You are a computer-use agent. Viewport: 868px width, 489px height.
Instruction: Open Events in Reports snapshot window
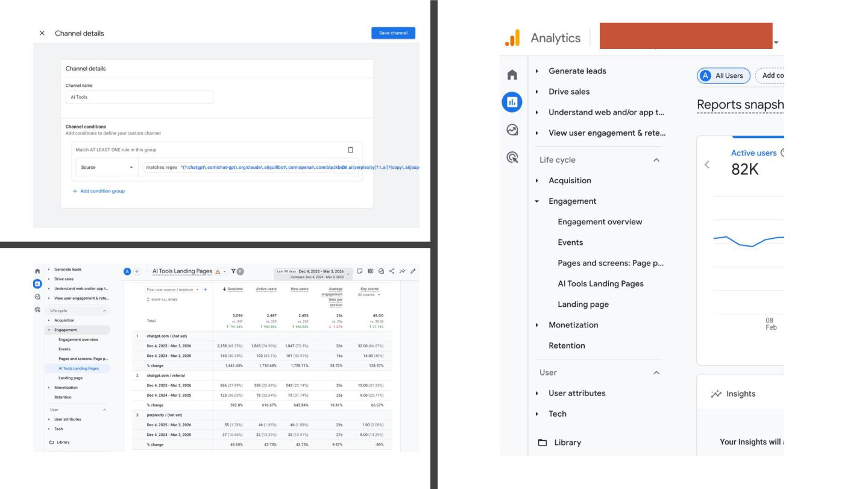point(570,242)
